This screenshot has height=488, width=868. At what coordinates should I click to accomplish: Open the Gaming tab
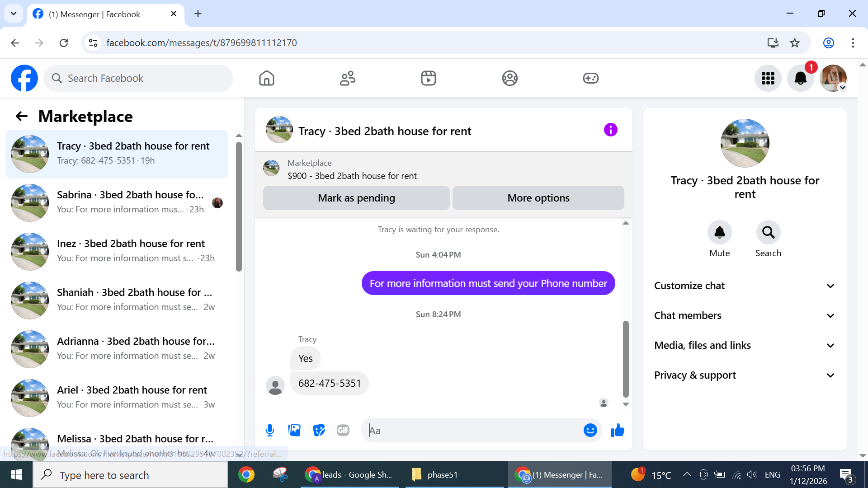coord(590,78)
